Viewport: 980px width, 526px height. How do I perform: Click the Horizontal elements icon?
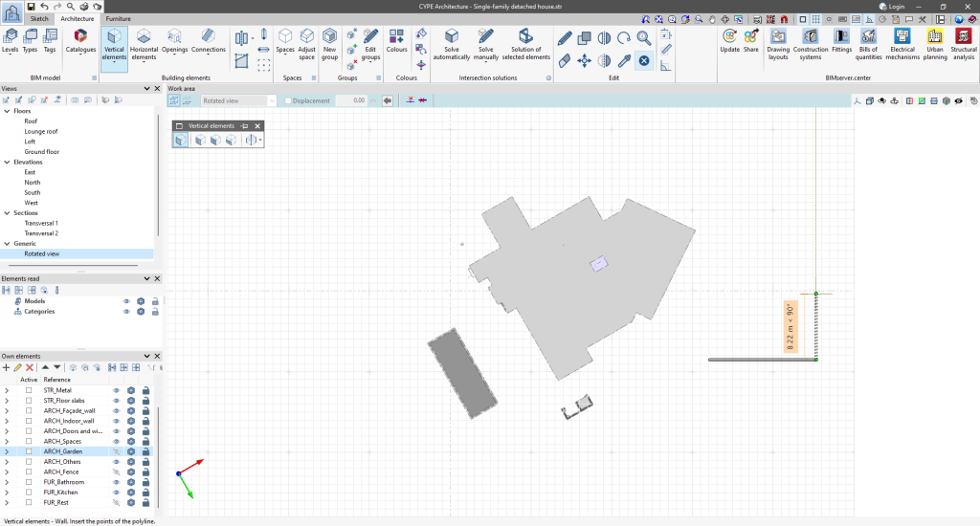pos(144,41)
